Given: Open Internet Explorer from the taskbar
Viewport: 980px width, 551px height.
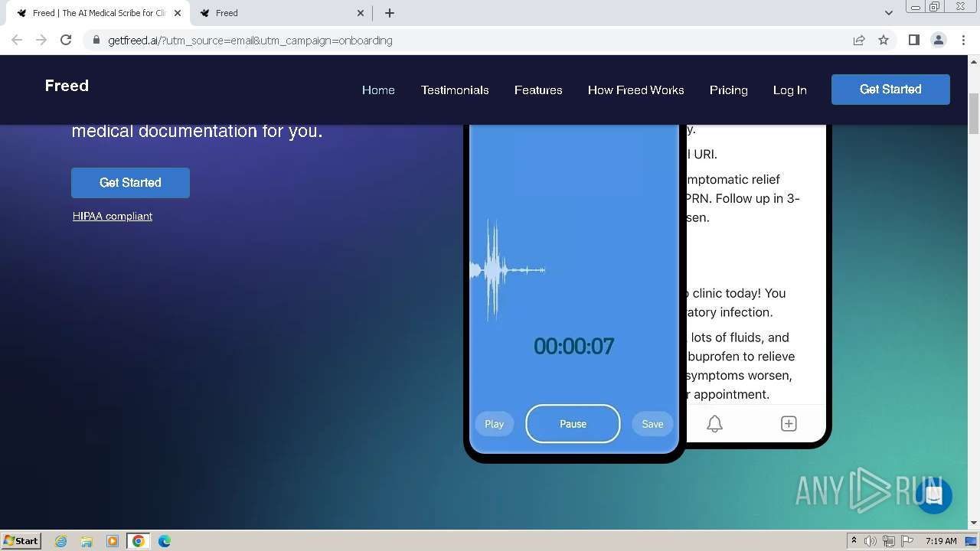Looking at the screenshot, I should point(60,541).
